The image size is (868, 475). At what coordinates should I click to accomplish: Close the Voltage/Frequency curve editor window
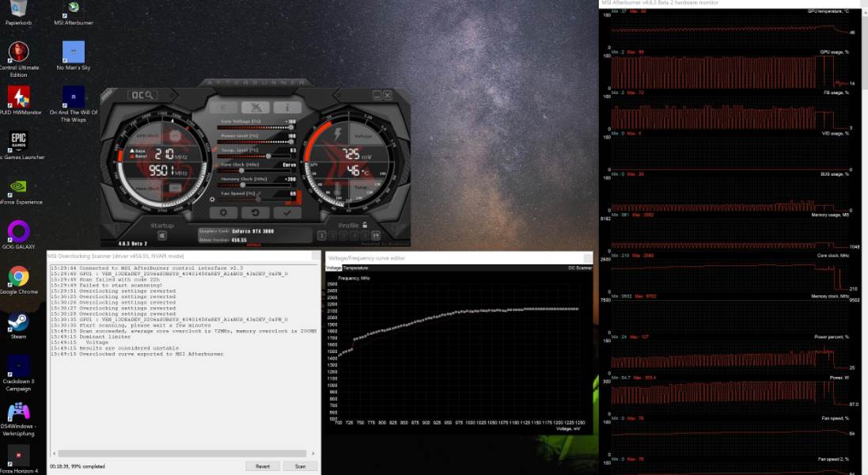coord(588,258)
